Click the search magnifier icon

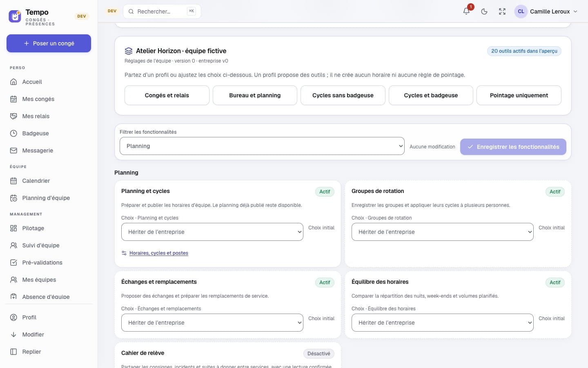pyautogui.click(x=131, y=11)
